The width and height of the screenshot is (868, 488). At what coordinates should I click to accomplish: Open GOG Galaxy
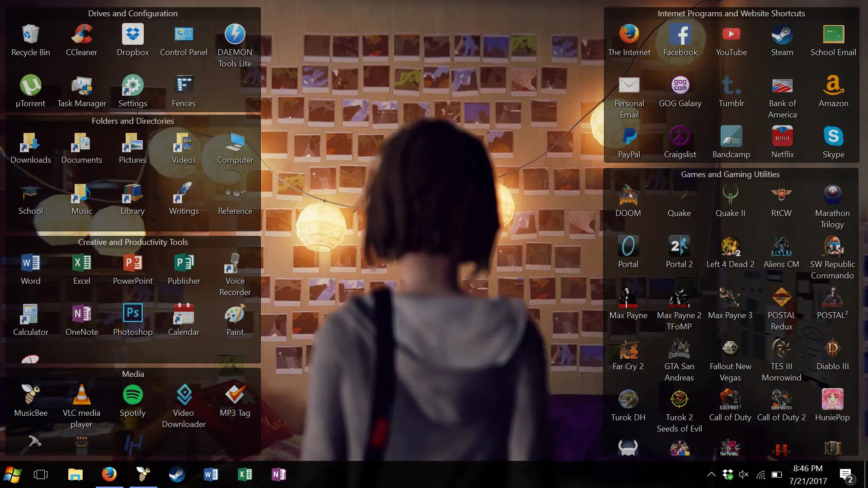pos(680,92)
